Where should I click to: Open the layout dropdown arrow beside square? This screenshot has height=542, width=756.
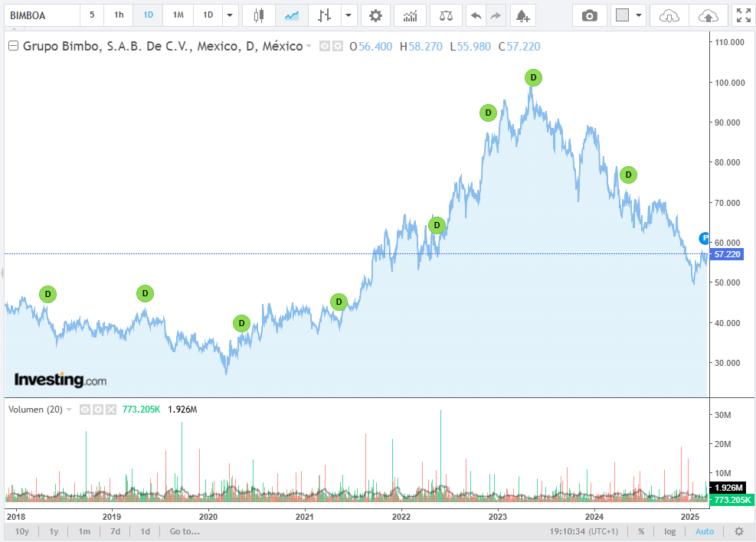coord(639,15)
